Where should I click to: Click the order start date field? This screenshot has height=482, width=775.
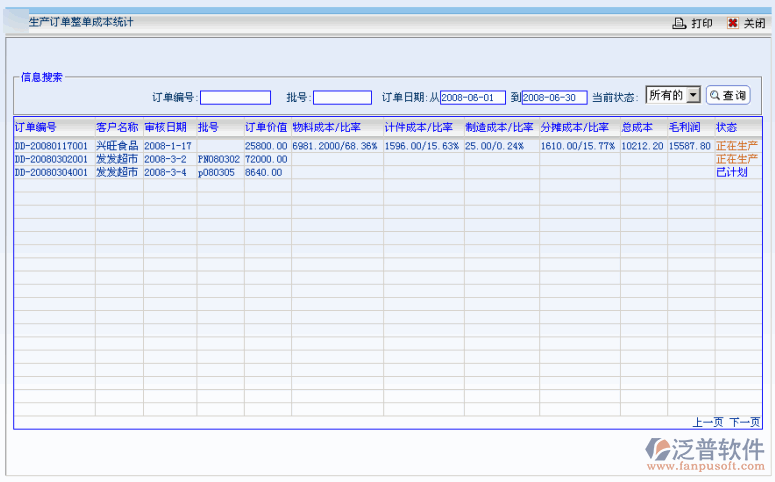pyautogui.click(x=472, y=98)
